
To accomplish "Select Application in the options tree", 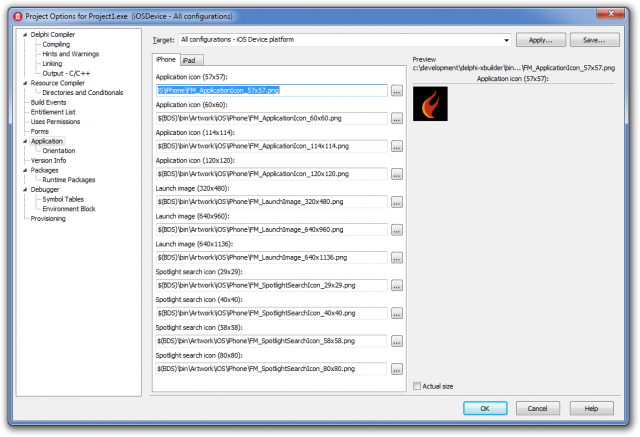I will (47, 141).
